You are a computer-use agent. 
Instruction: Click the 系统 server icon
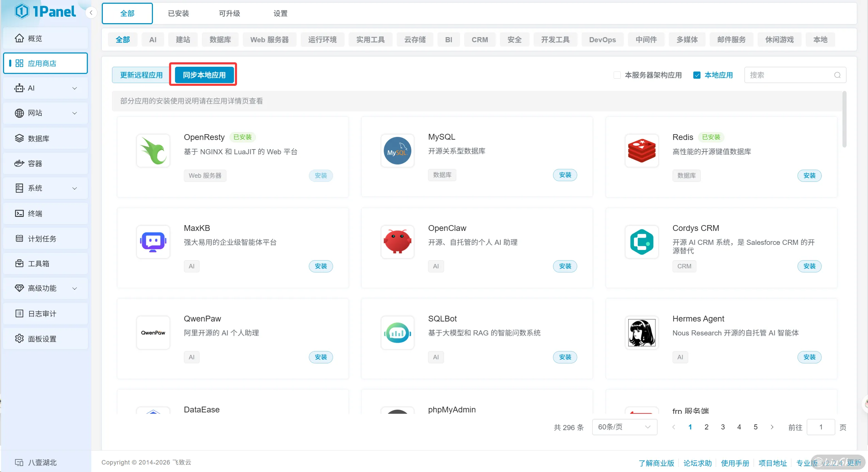pos(19,188)
